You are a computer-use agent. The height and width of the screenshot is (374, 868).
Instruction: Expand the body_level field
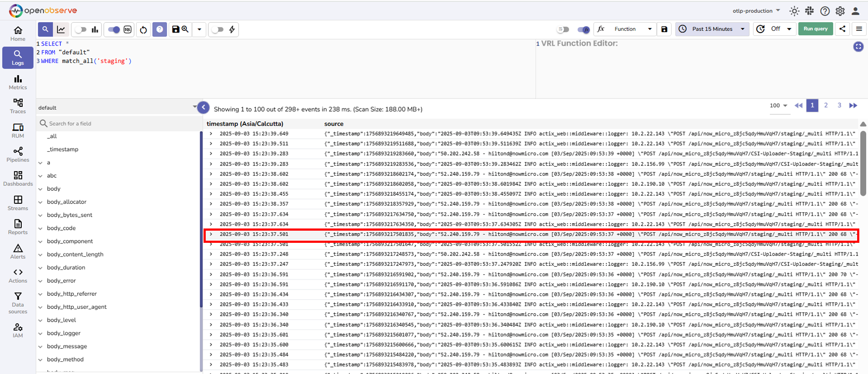pos(40,320)
